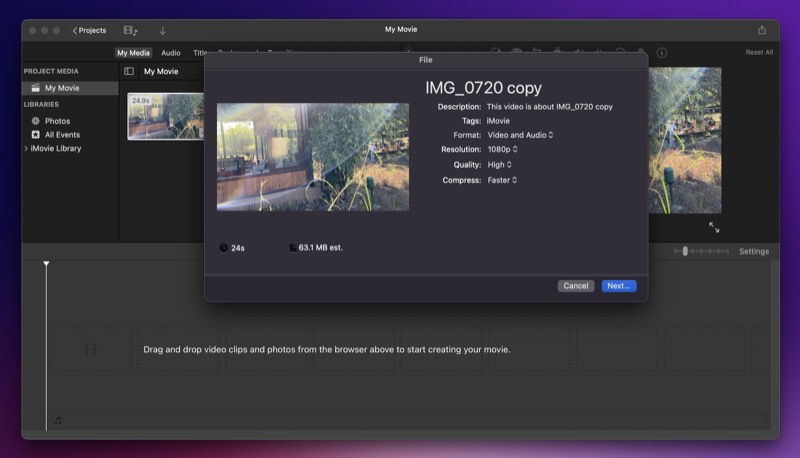Click the Next button
Viewport: 800px width, 458px height.
point(618,286)
